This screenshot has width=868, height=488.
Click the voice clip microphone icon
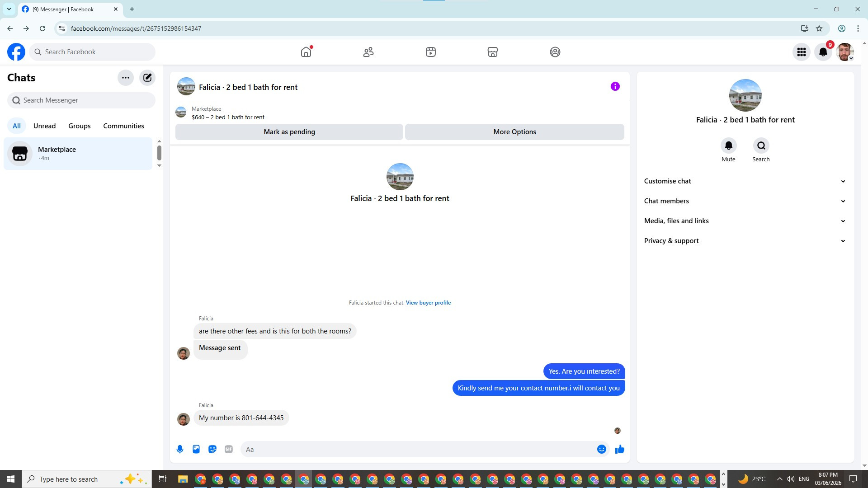(180, 449)
